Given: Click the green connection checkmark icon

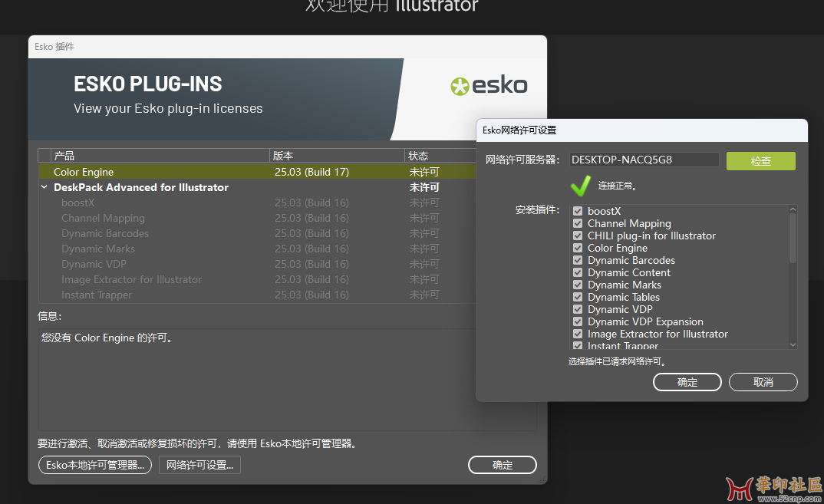Looking at the screenshot, I should [581, 186].
